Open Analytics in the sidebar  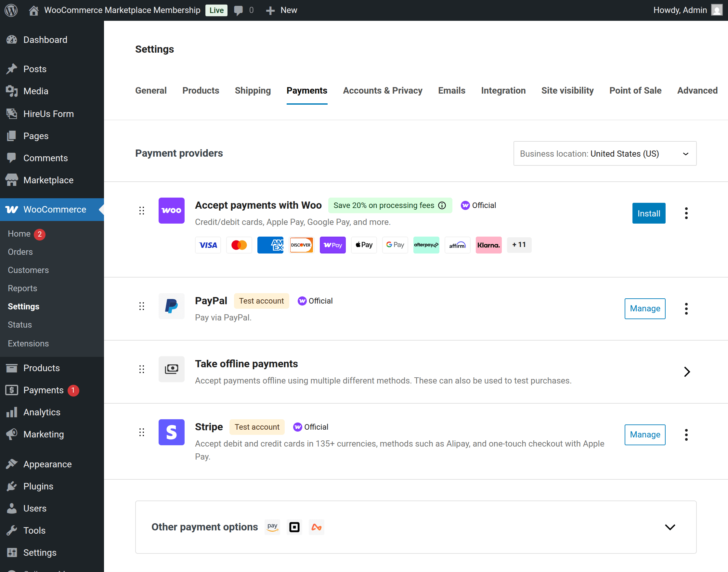click(42, 412)
